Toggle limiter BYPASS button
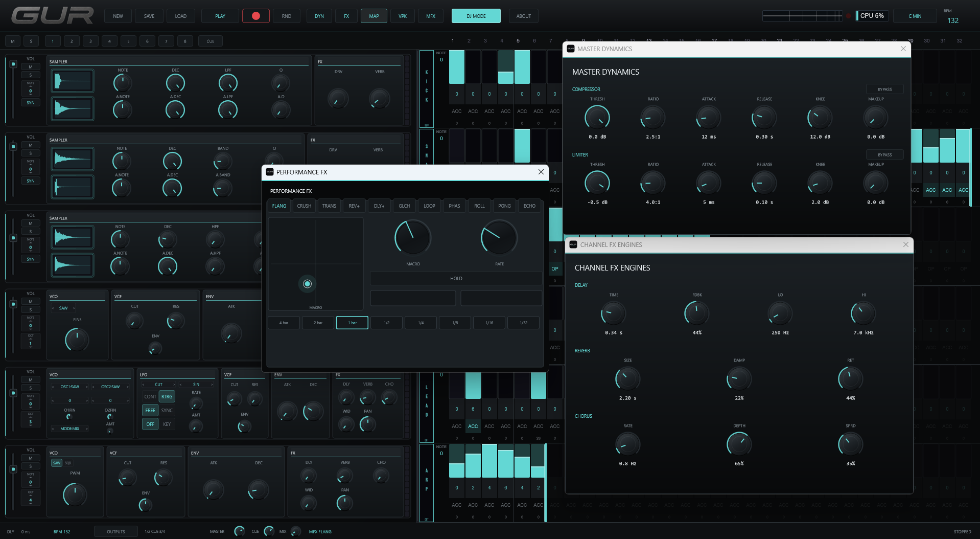 pos(885,155)
